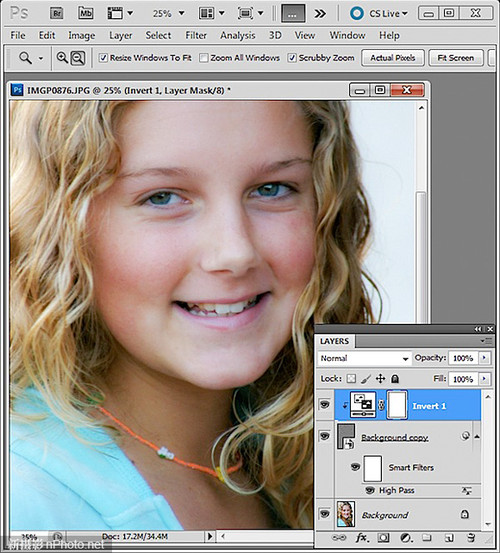Open the Image menu
Viewport: 500px width, 553px height.
click(81, 35)
